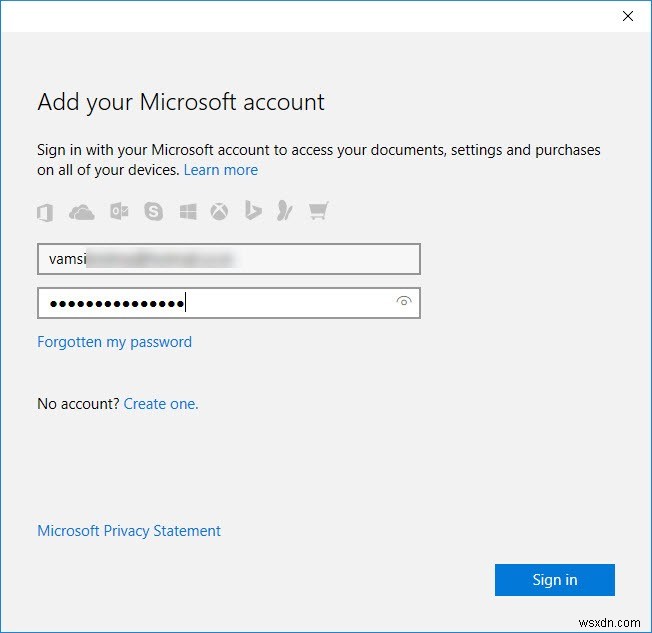
Task: Click the Sign in button
Action: (x=555, y=580)
